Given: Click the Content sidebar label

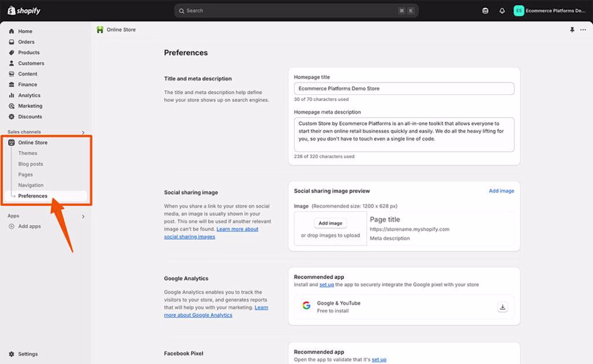Looking at the screenshot, I should 27,74.
